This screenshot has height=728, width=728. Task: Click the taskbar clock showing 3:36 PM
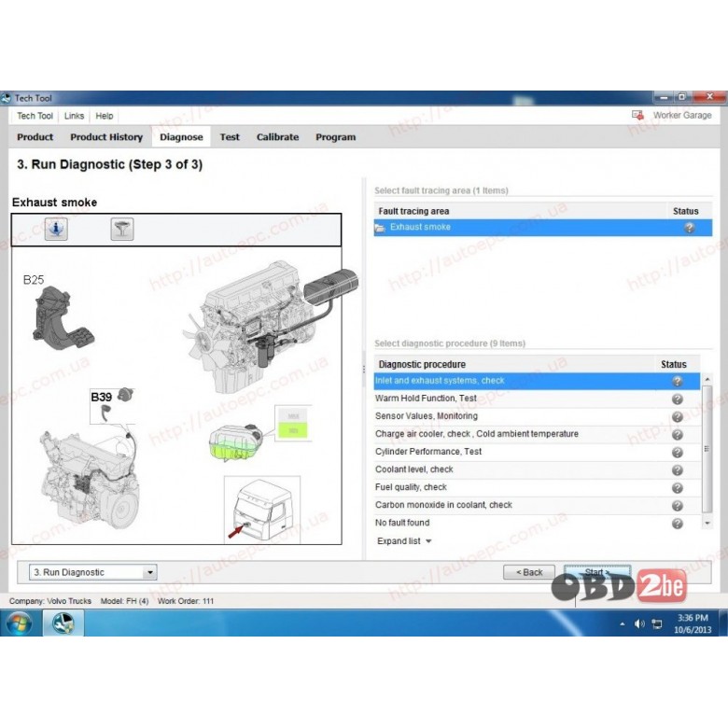693,623
